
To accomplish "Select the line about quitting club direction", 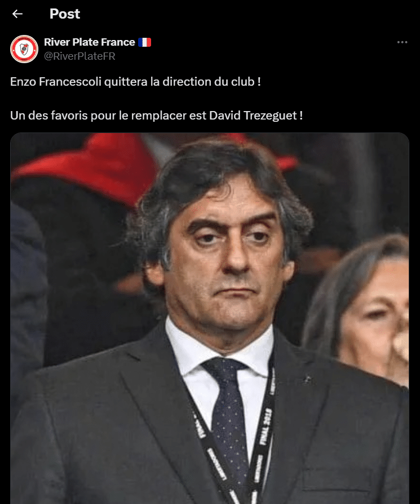I will (x=135, y=82).
